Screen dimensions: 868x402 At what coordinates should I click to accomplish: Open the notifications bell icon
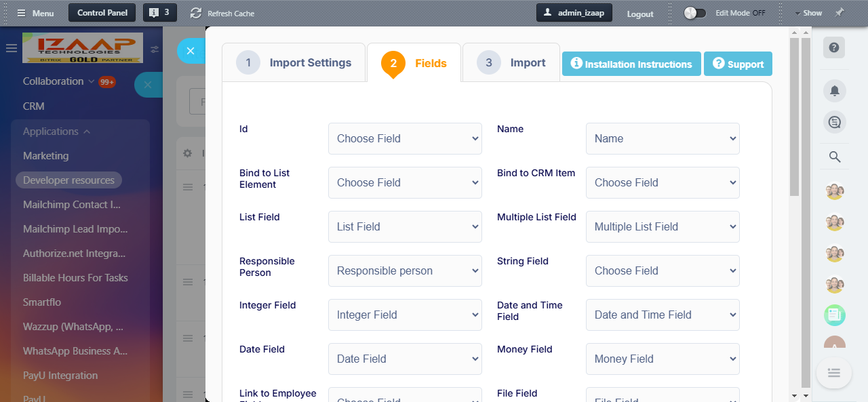tap(834, 90)
